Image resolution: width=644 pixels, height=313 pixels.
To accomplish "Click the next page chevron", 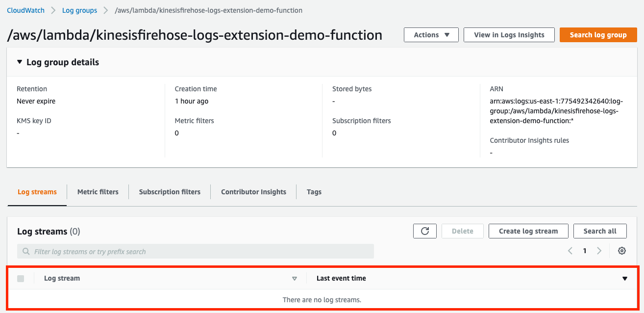I will pos(599,251).
